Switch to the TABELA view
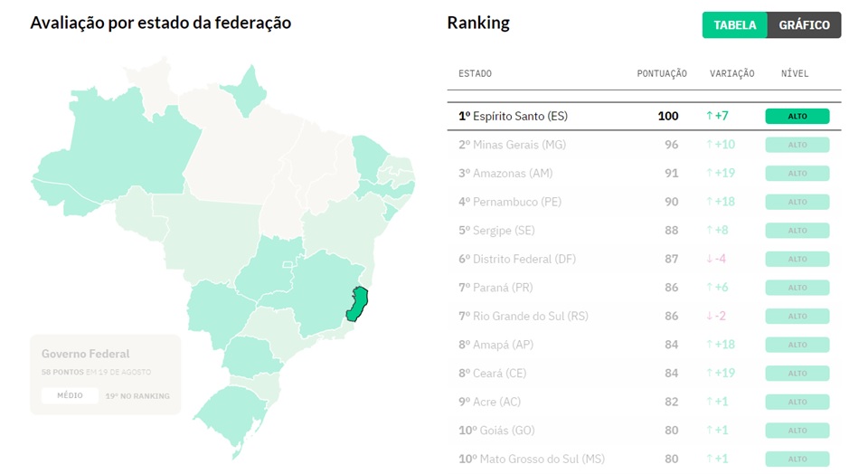 (x=734, y=25)
